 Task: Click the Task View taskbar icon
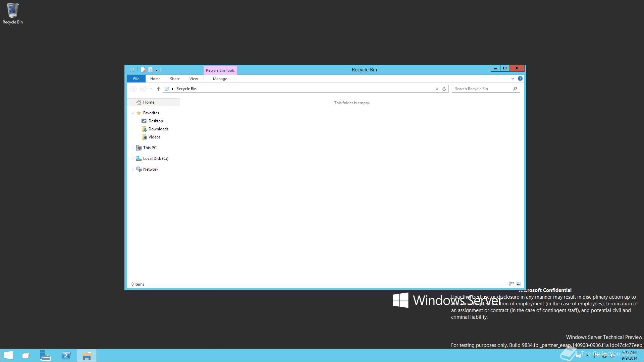[x=26, y=355]
